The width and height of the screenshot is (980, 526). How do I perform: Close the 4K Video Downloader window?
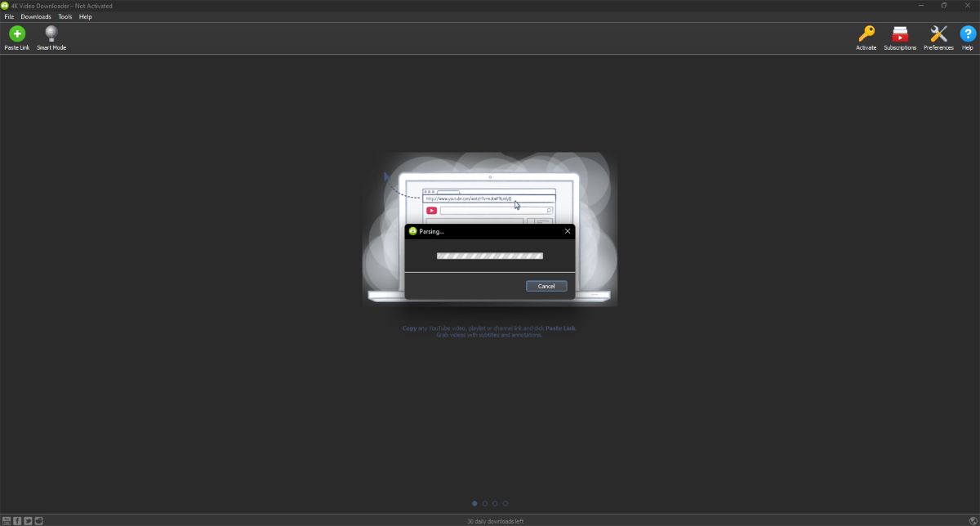tap(968, 6)
